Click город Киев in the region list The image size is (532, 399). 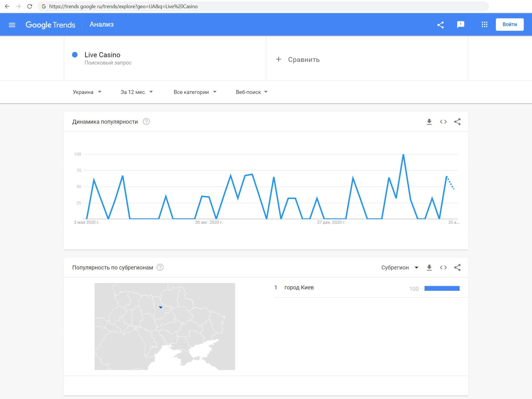click(x=299, y=287)
